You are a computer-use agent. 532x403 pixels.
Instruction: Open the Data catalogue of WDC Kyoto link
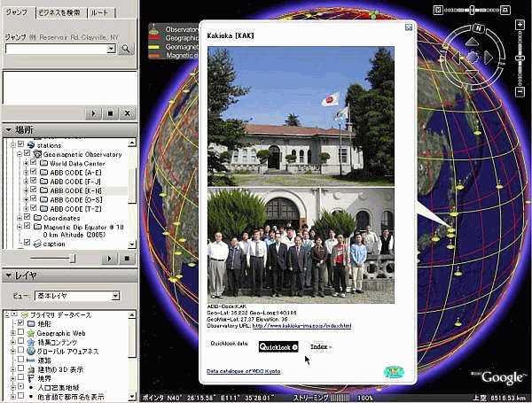point(244,371)
